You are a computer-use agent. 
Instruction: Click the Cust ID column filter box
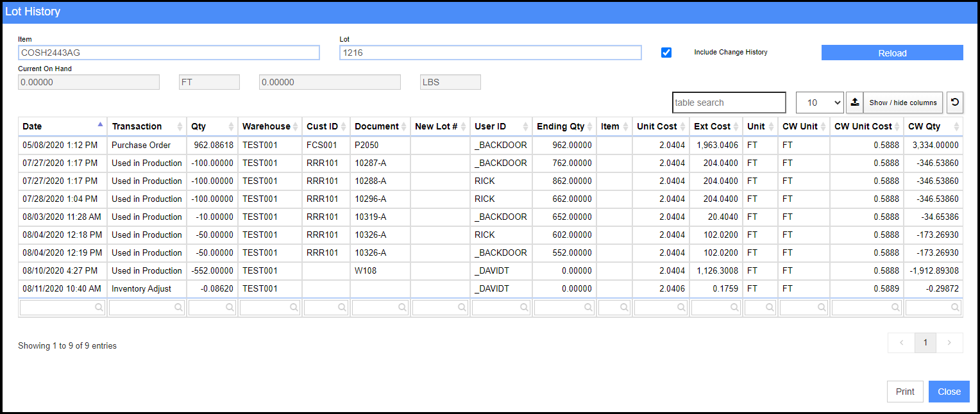click(326, 308)
